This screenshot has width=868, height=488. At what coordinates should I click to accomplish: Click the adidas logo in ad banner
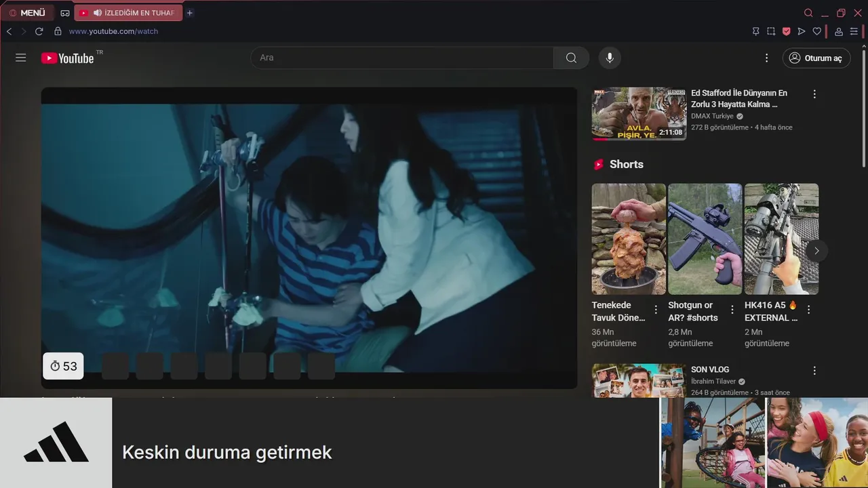56,443
